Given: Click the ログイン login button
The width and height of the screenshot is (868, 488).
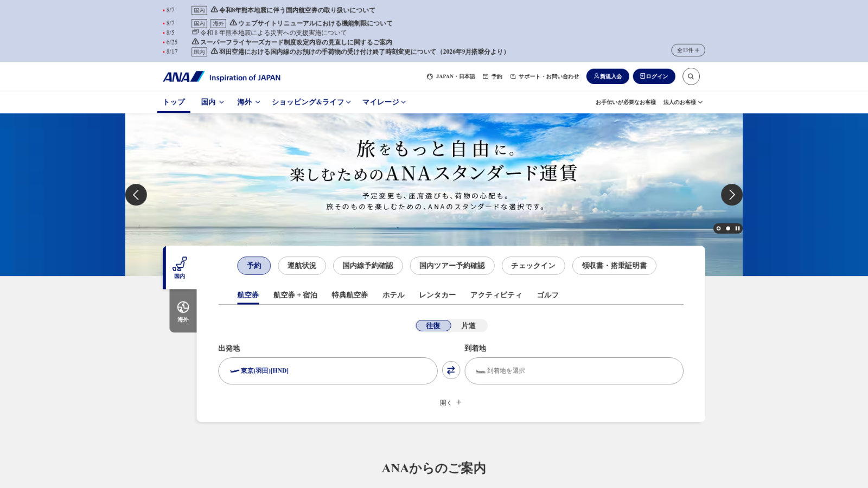Looking at the screenshot, I should [654, 76].
